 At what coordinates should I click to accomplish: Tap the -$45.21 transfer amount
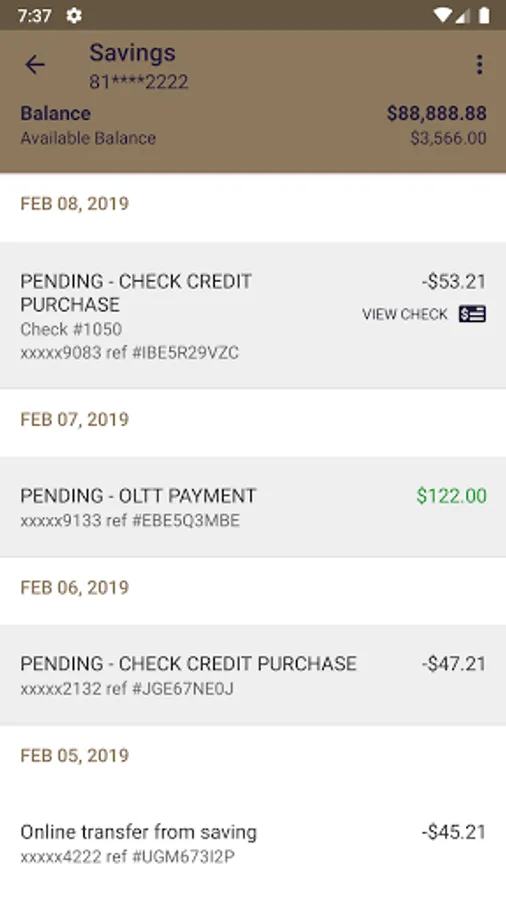pos(454,832)
